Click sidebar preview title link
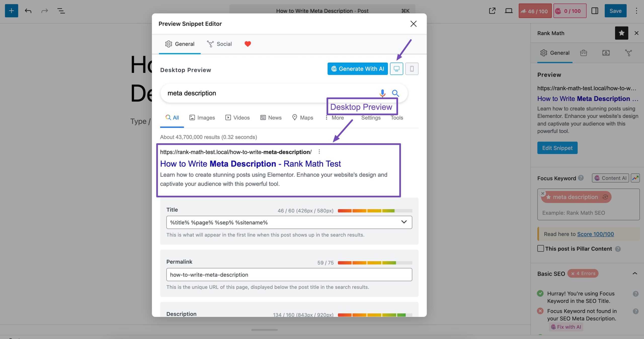This screenshot has height=339, width=644. 588,99
